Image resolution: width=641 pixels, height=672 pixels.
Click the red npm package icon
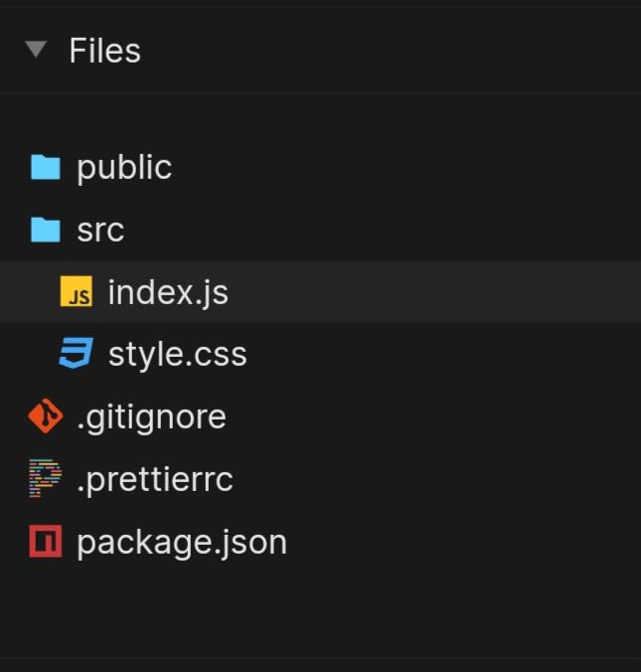[x=46, y=542]
